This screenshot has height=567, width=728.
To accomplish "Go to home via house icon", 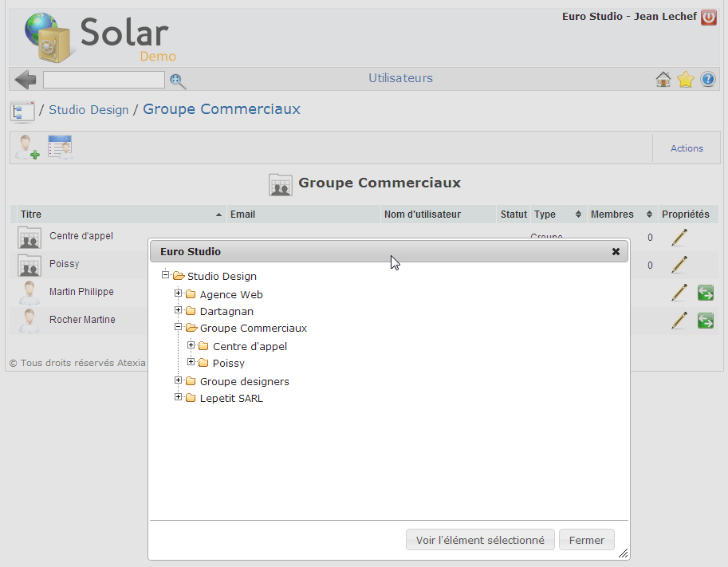I will pyautogui.click(x=663, y=80).
